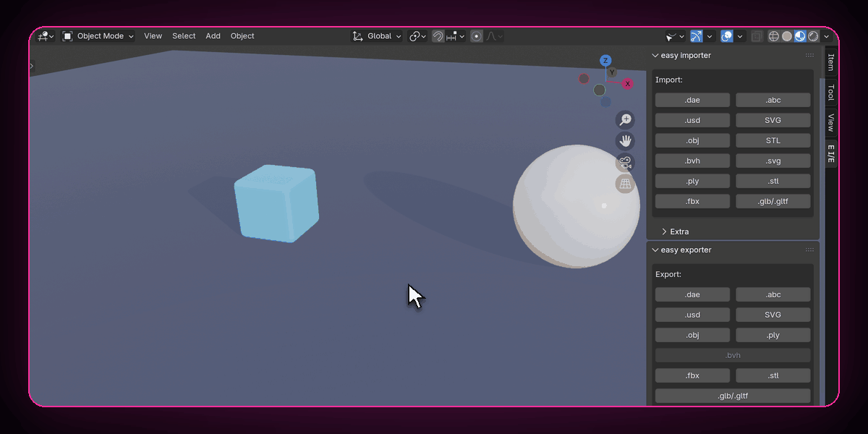Click the red X axis gizmo ball
The image size is (868, 434).
pos(628,84)
